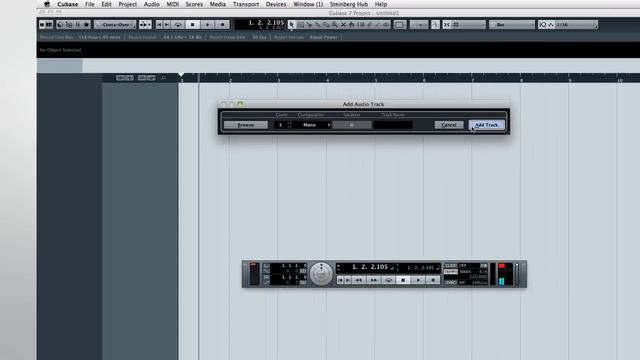Click the track Count stepper arrows

289,125
